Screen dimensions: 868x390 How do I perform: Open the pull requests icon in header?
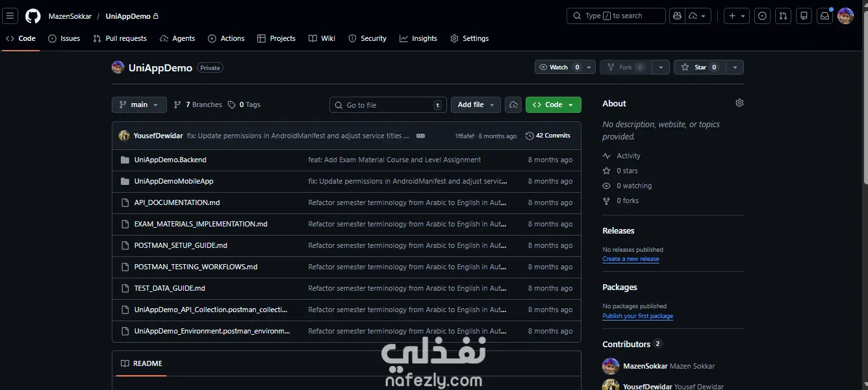coord(783,16)
